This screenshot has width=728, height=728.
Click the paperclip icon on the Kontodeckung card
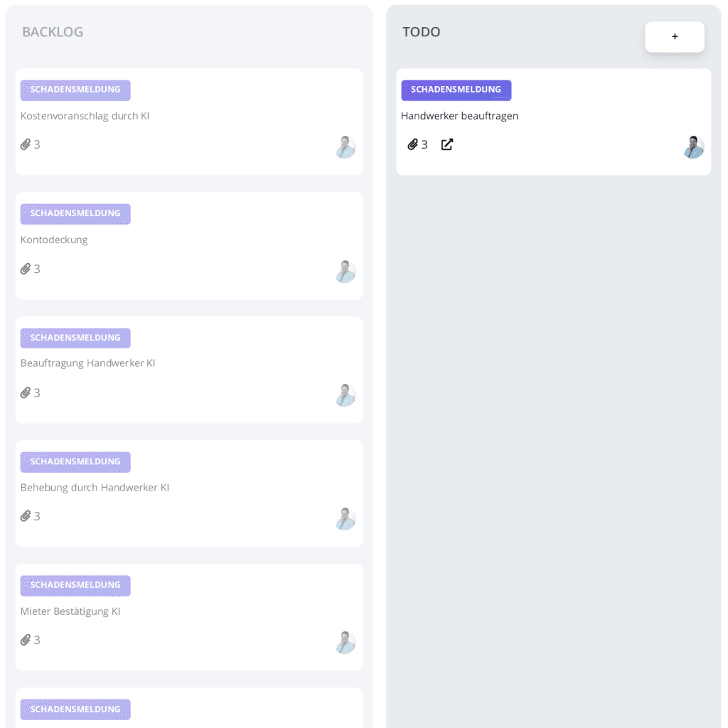pos(26,269)
